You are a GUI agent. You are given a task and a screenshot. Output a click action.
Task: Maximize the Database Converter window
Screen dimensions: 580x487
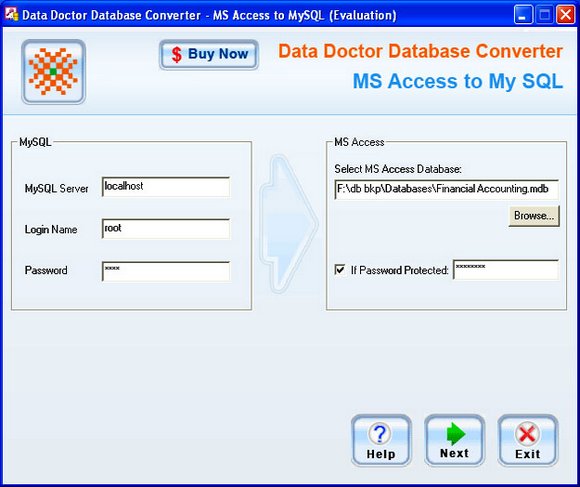(x=544, y=15)
